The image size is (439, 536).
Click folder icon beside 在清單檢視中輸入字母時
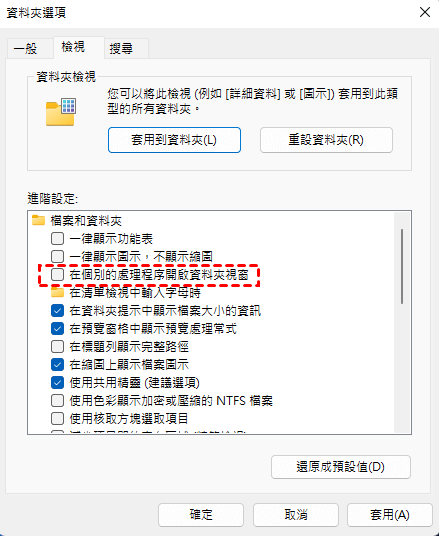(x=57, y=293)
